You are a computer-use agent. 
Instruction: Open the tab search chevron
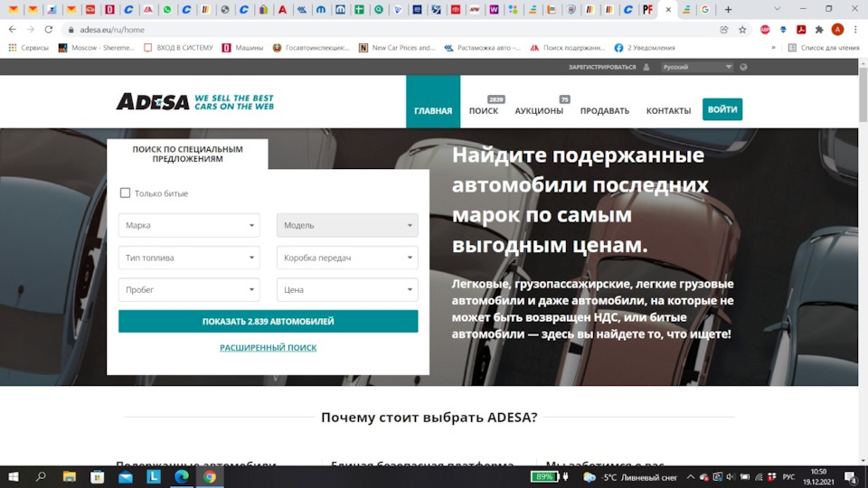[778, 9]
